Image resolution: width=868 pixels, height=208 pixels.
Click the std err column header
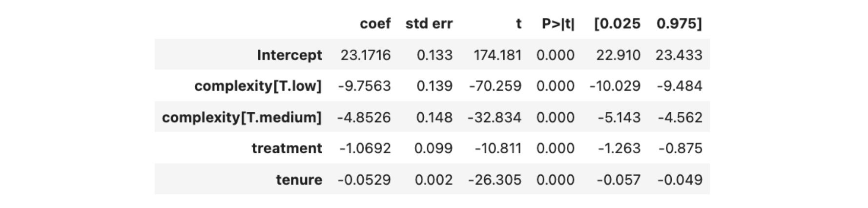coord(429,23)
